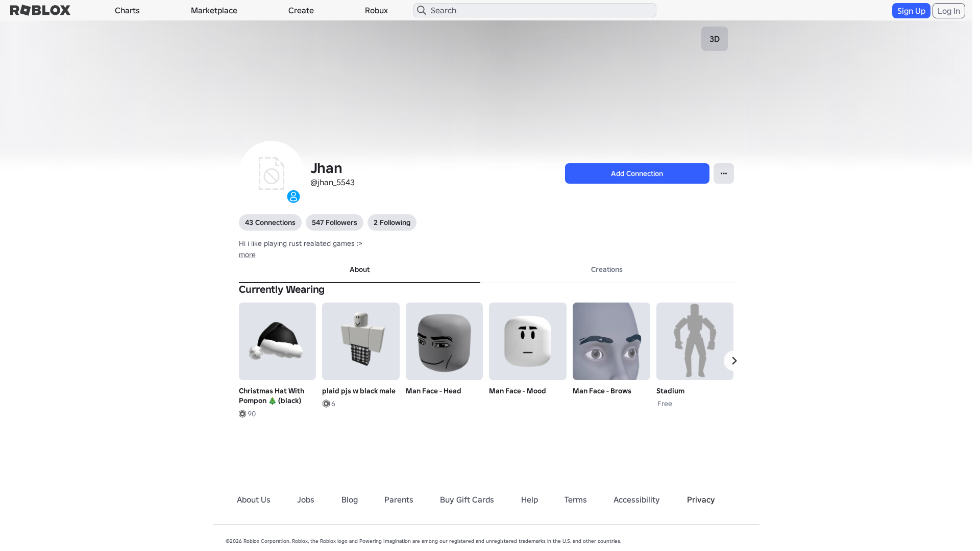Open the Buy Gift Cards footer link

(467, 500)
